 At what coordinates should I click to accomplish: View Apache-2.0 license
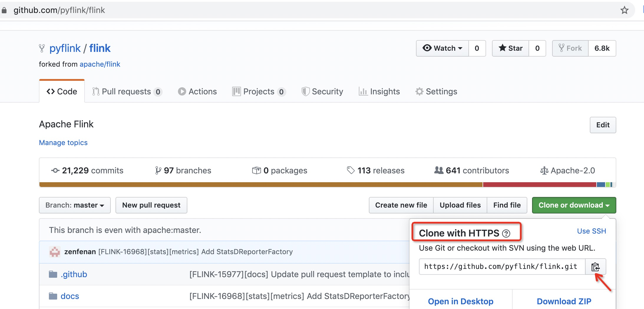[x=568, y=171]
